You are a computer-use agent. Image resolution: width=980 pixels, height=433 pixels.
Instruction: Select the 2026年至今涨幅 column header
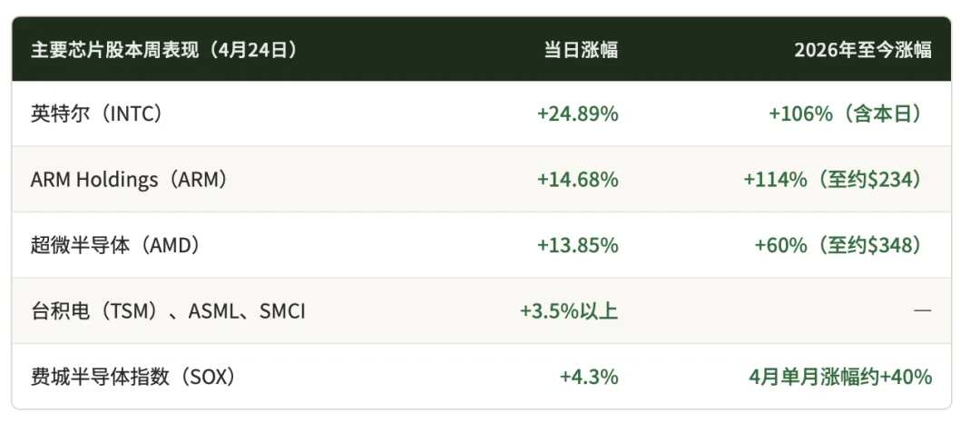(863, 49)
